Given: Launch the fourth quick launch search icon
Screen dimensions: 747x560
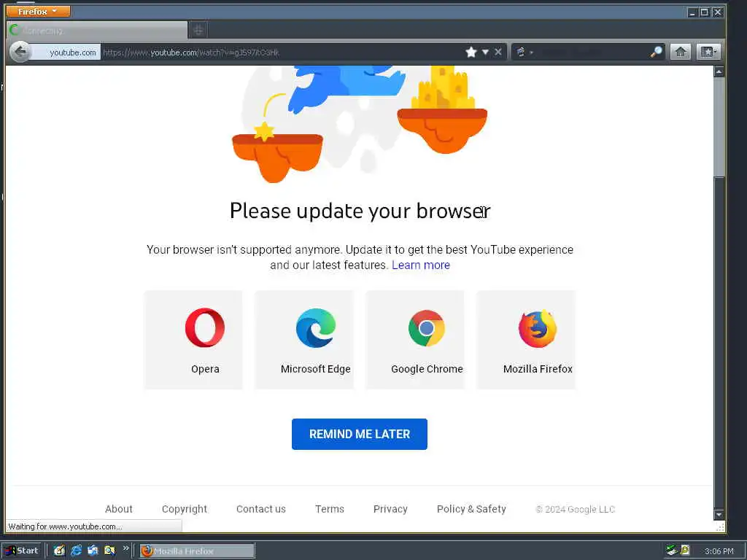Looking at the screenshot, I should pyautogui.click(x=109, y=551).
